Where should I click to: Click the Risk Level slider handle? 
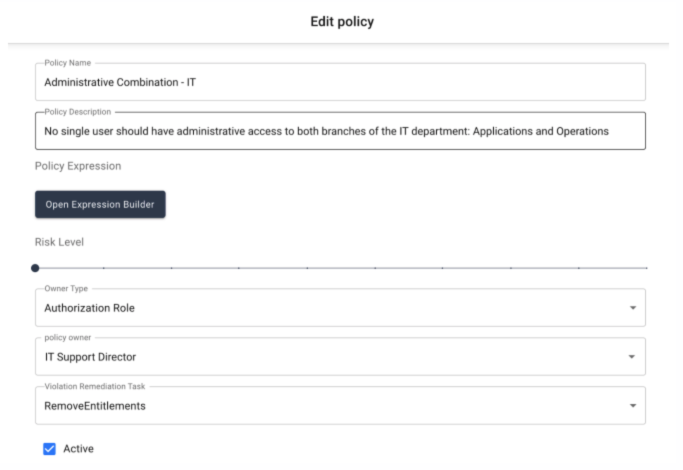(x=35, y=268)
